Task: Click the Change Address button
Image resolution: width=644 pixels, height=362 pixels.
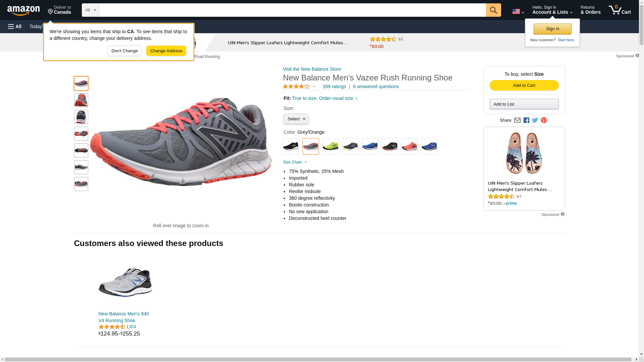Action: click(166, 51)
